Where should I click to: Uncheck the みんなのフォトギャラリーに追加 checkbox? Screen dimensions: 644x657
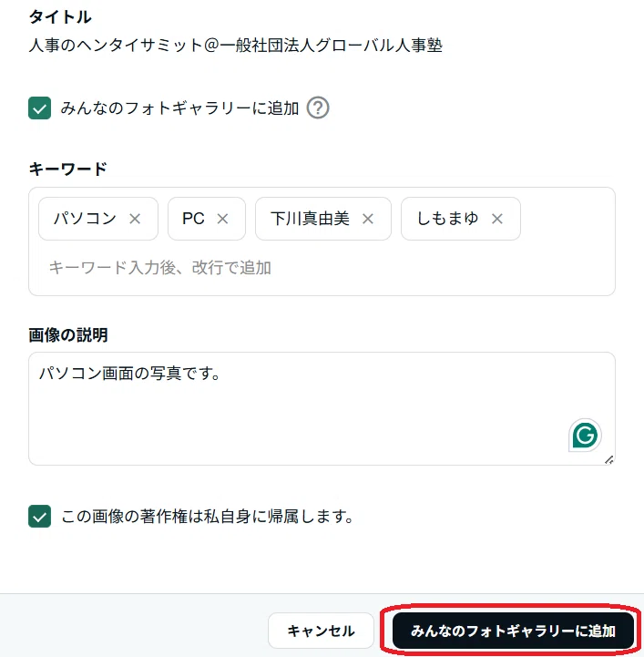tap(40, 108)
